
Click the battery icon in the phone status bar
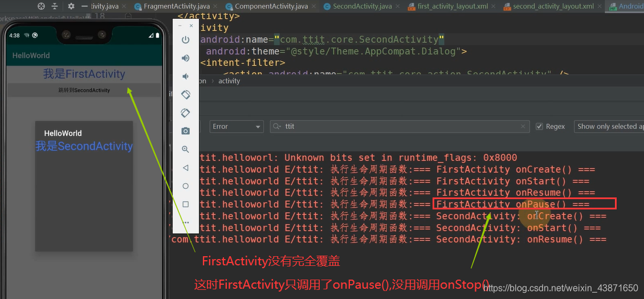pyautogui.click(x=157, y=35)
